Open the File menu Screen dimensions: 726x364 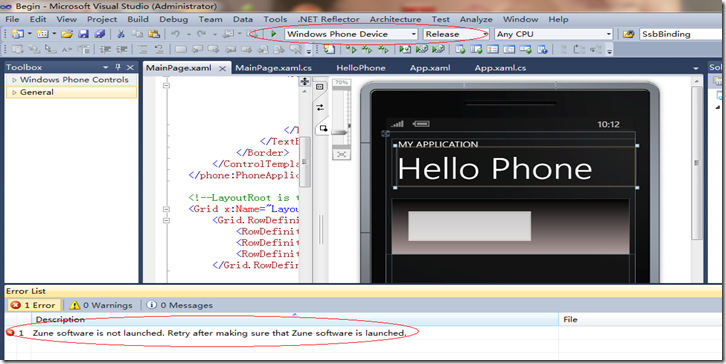tap(12, 19)
